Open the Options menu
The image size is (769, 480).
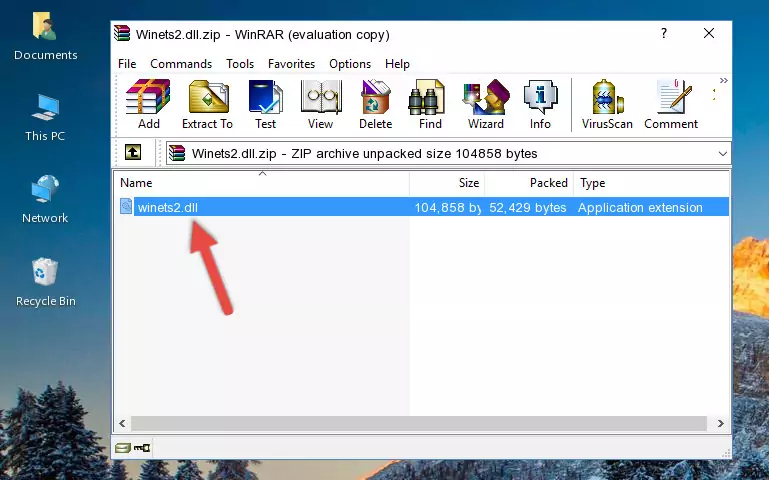click(x=350, y=64)
